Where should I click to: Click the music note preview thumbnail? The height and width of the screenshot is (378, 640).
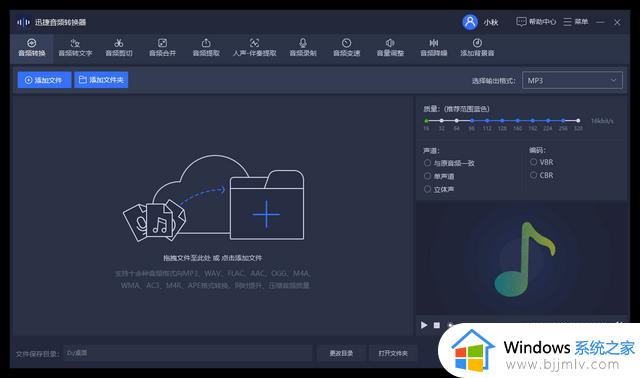(x=524, y=259)
